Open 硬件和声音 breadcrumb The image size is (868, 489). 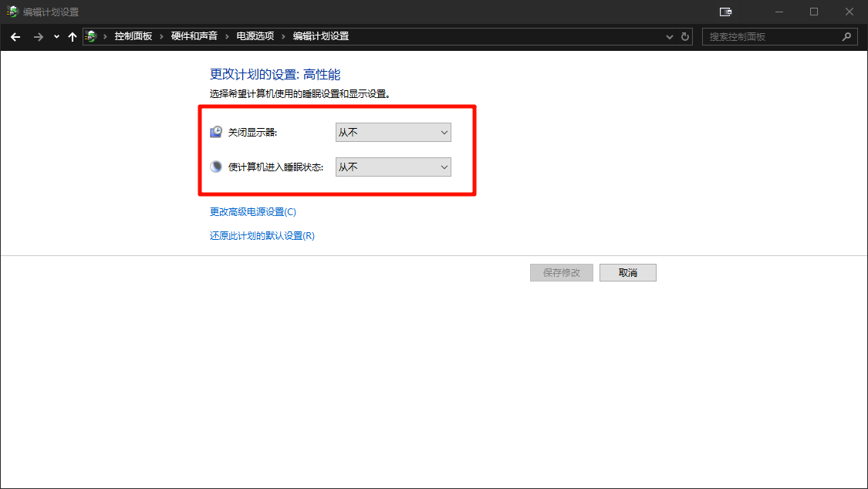(194, 36)
